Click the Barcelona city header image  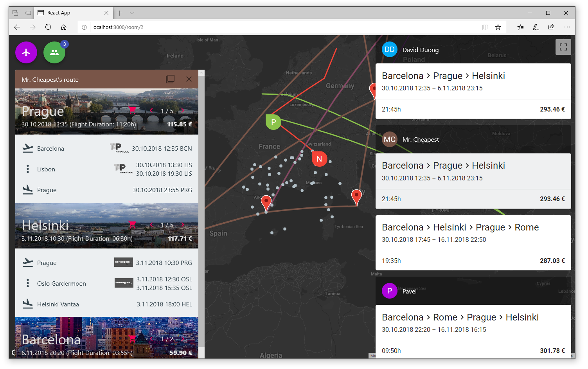pos(107,338)
